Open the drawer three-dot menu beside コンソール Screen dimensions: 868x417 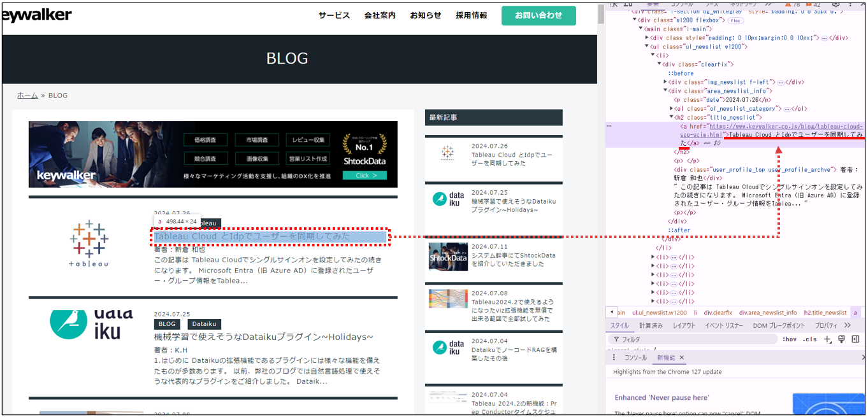614,358
